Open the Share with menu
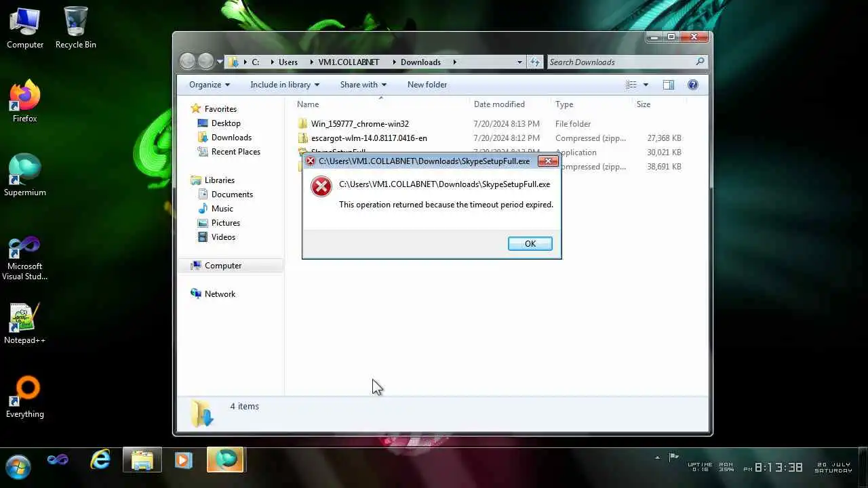The width and height of the screenshot is (868, 488). 363,85
